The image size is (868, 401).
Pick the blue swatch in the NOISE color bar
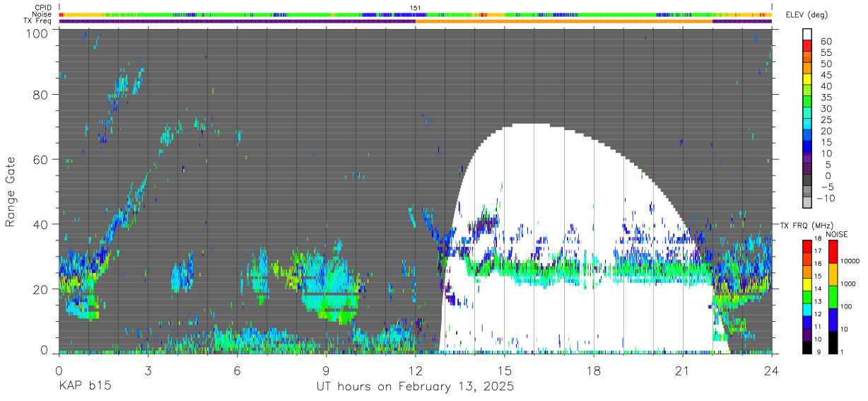[832, 320]
